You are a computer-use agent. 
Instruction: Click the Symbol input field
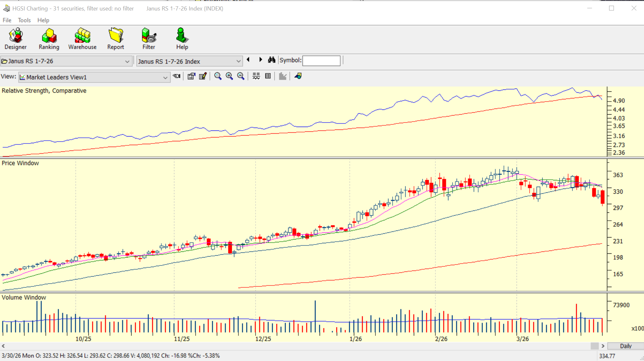pyautogui.click(x=321, y=60)
